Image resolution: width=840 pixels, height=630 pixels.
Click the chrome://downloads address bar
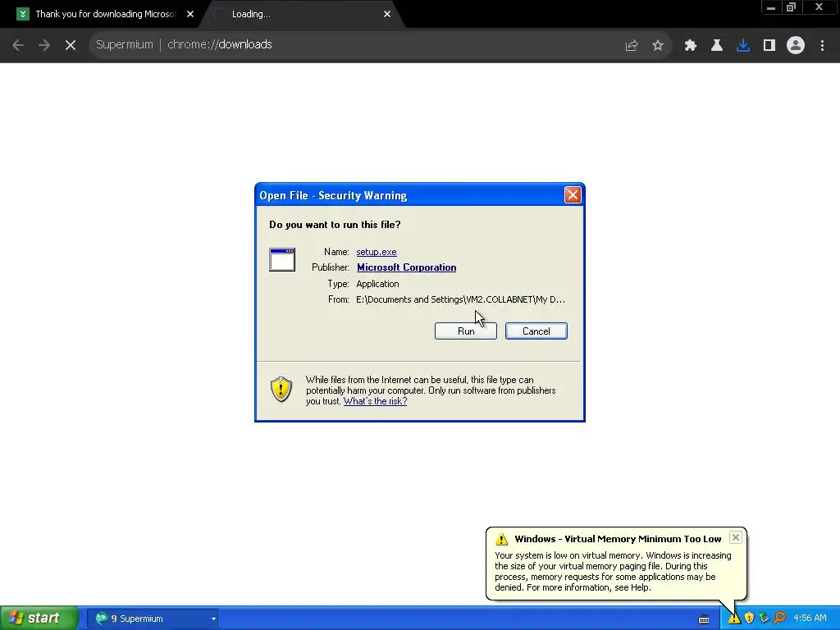pyautogui.click(x=354, y=44)
